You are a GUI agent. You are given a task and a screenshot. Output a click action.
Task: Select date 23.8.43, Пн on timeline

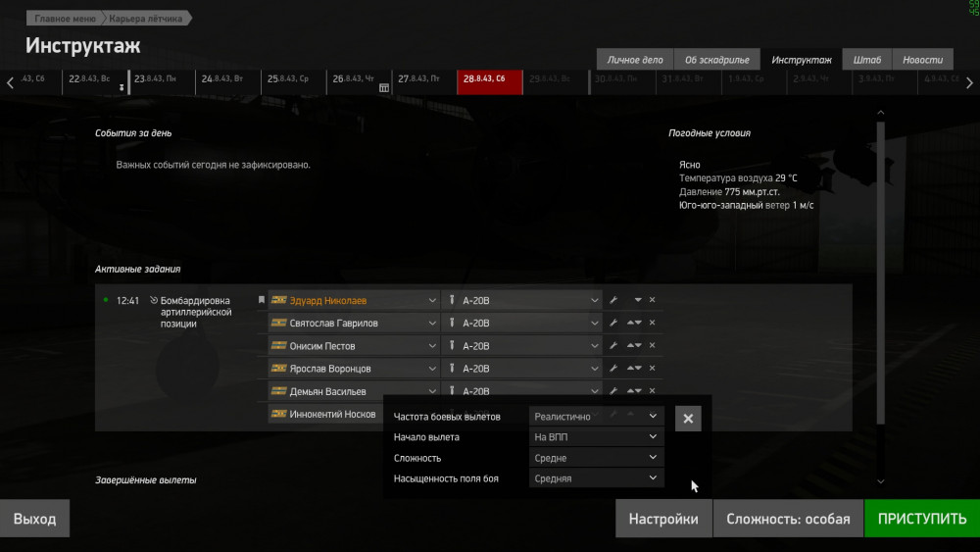(163, 82)
